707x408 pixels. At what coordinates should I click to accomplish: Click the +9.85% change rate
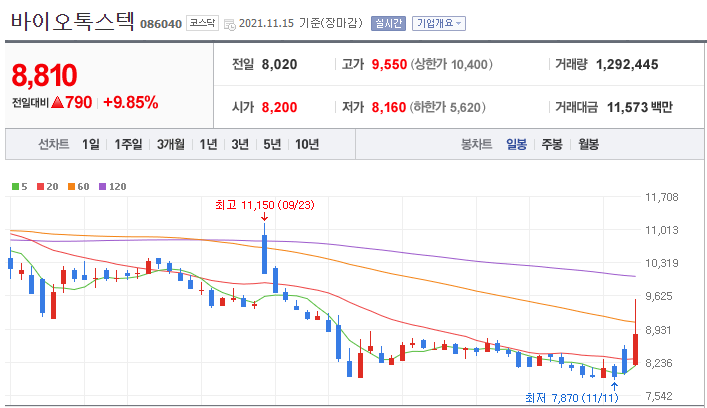pos(131,102)
